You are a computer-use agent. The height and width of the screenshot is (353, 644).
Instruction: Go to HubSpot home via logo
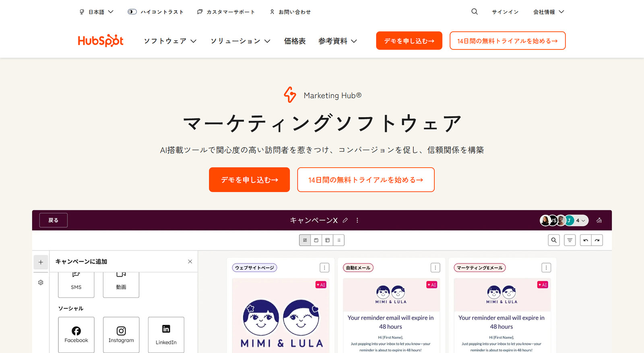tap(101, 41)
